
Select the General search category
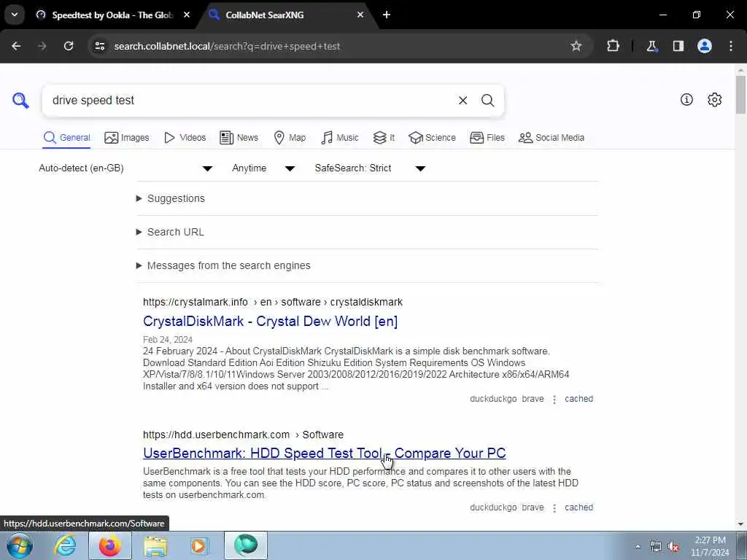(x=66, y=138)
